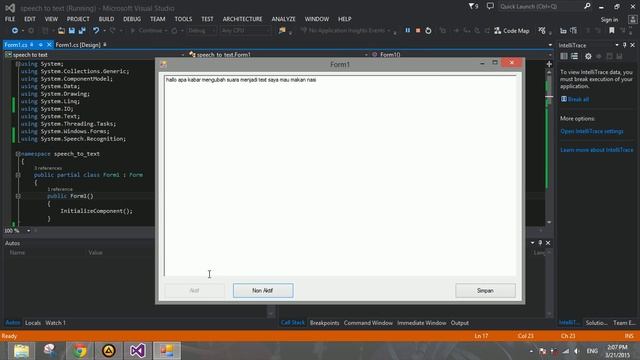The image size is (640, 360).
Task: Click into the Form1 text area
Action: [x=340, y=176]
